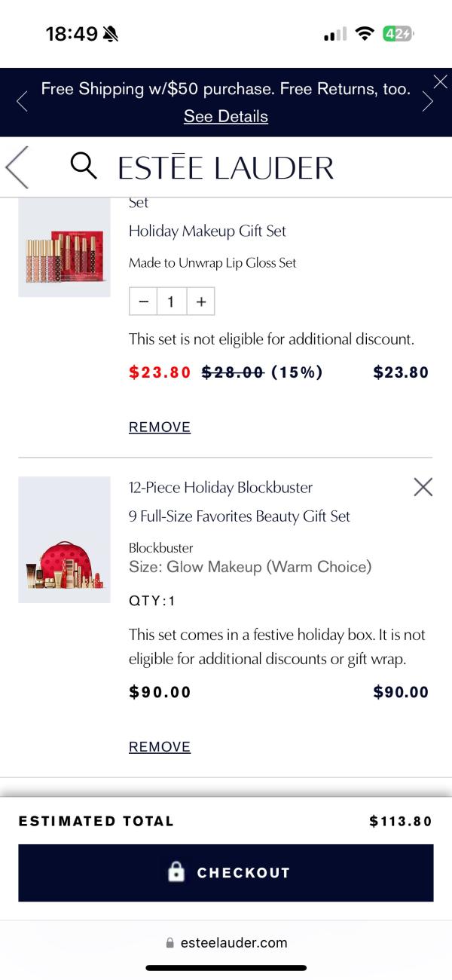452x980 pixels.
Task: Dismiss the free shipping promo banner
Action: 440,81
